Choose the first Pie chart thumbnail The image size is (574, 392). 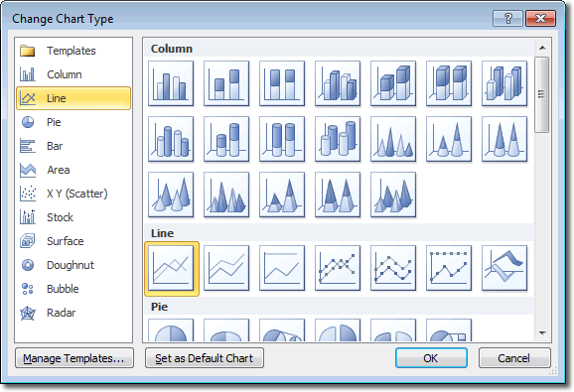[x=171, y=330]
